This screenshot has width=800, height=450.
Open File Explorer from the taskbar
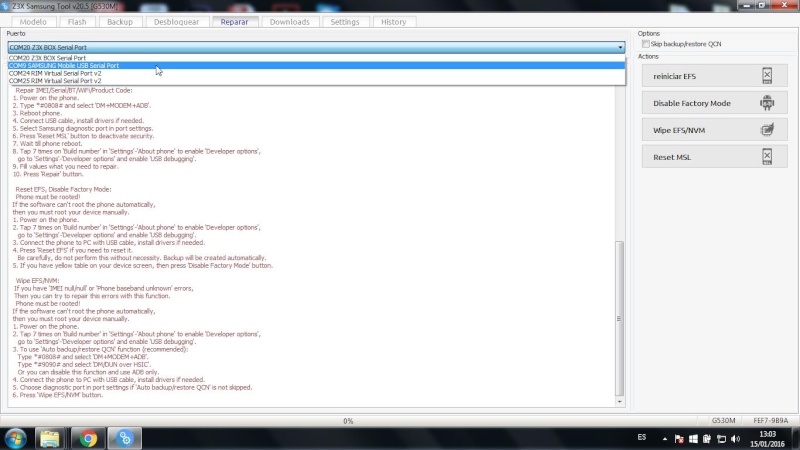pyautogui.click(x=49, y=439)
